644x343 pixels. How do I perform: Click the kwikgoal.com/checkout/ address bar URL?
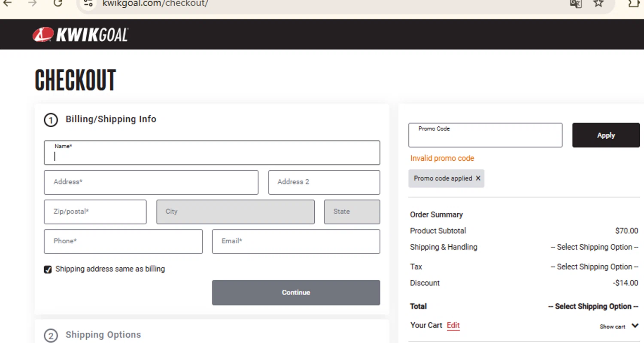tap(155, 3)
